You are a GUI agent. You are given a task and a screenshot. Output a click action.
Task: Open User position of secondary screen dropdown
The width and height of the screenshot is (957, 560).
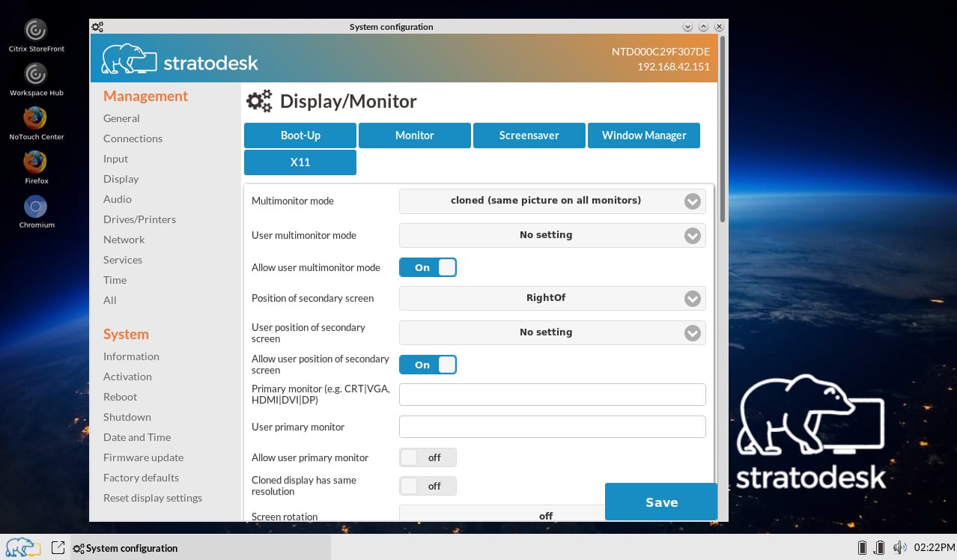point(553,332)
